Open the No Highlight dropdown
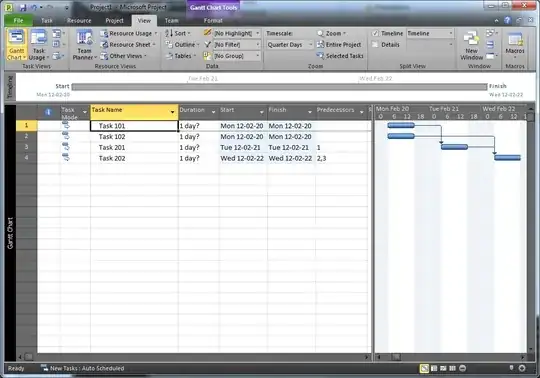540x378 pixels. coord(258,33)
